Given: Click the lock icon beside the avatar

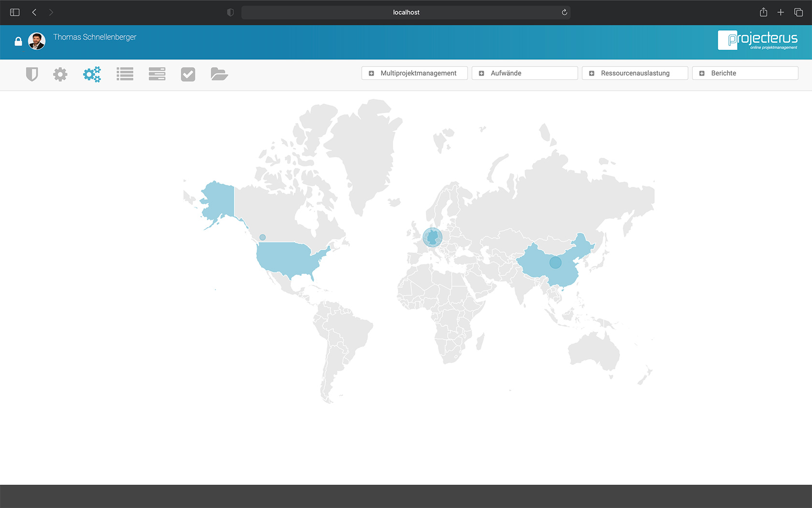Looking at the screenshot, I should [x=18, y=42].
